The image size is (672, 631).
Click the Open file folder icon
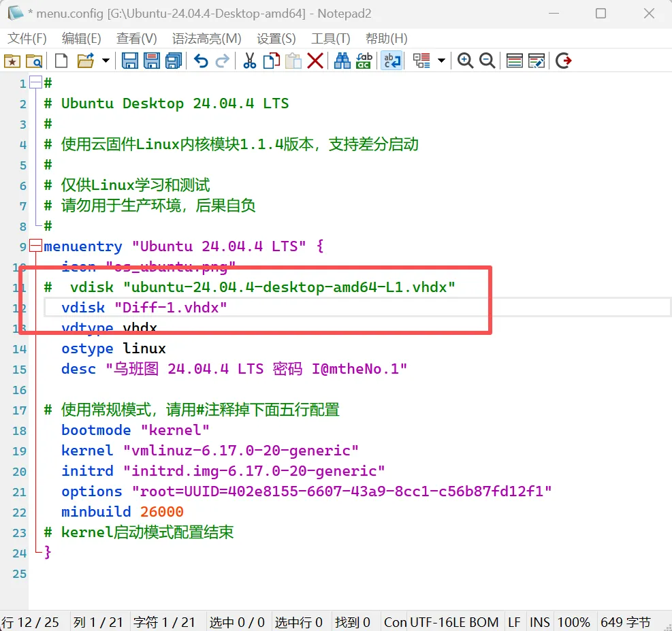point(86,61)
